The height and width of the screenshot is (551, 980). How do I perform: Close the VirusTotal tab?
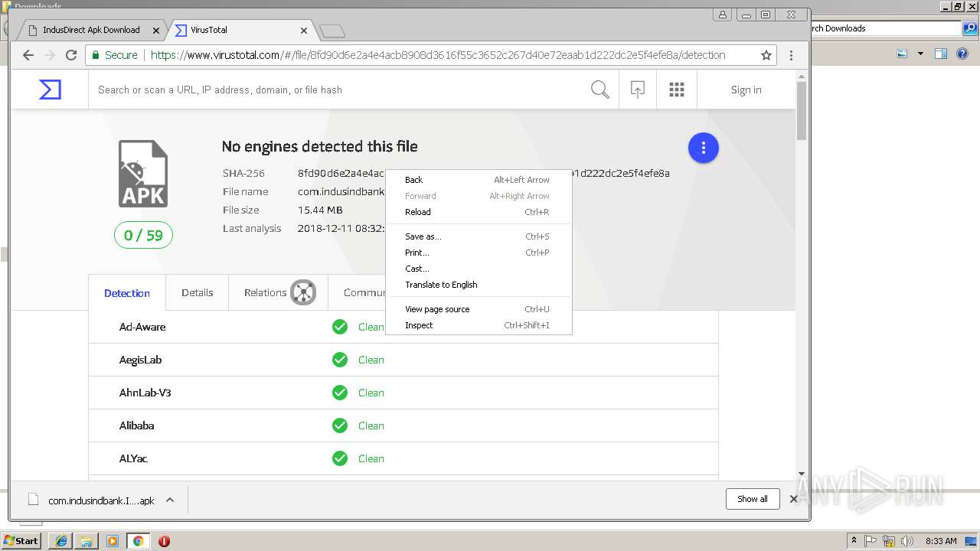(x=304, y=31)
